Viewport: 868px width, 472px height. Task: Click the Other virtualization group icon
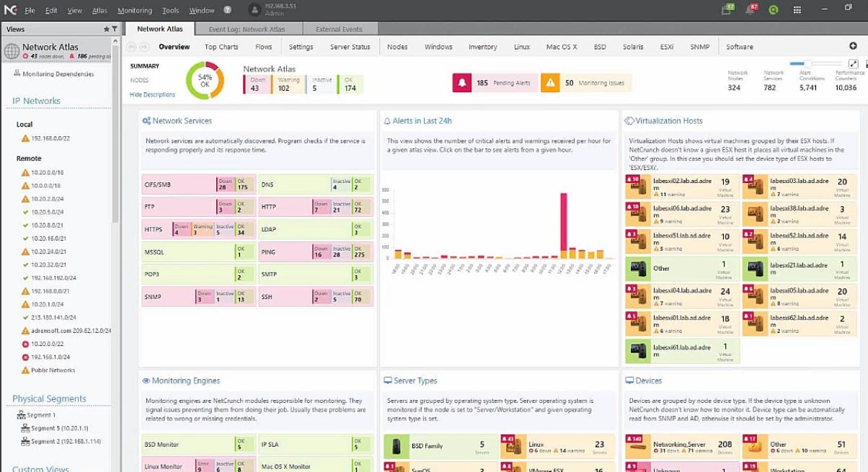point(638,269)
